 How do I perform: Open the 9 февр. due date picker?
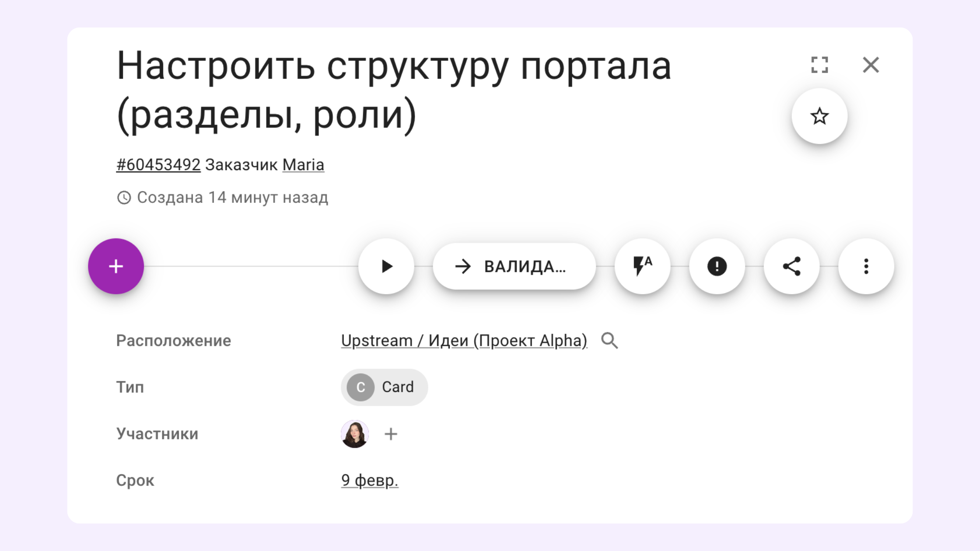click(370, 480)
